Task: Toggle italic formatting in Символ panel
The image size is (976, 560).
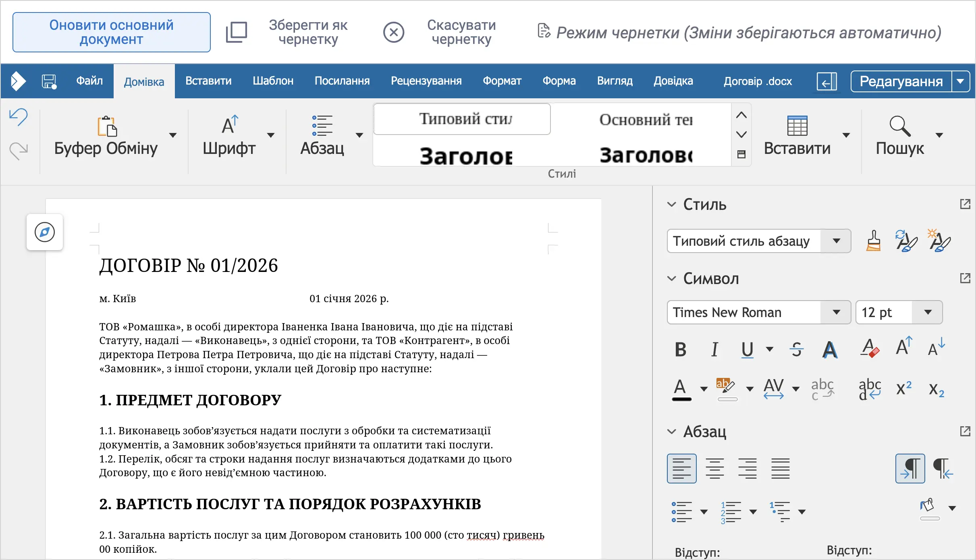Action: (714, 349)
